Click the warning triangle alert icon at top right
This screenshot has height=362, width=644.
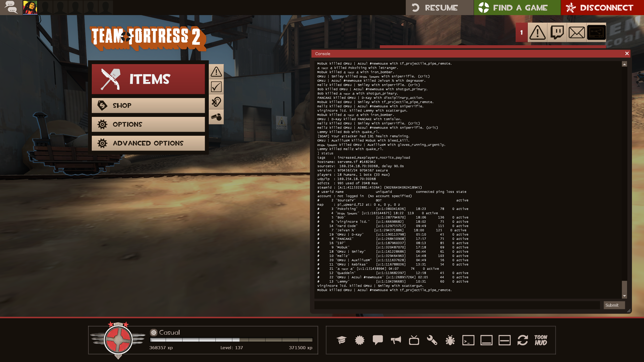click(x=537, y=32)
